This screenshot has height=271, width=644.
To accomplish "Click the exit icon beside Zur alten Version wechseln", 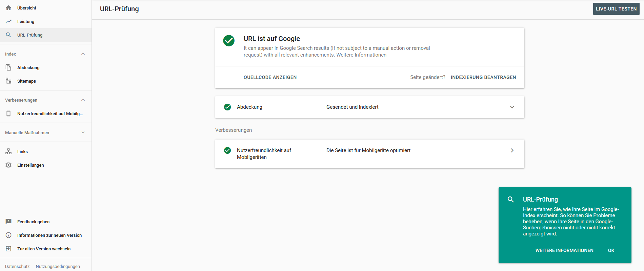I will click(8, 249).
